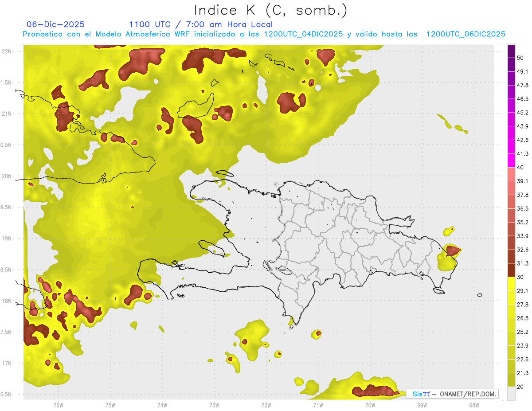Click the "21N" latitude label
Image resolution: width=532 pixels, height=411 pixels.
7,114
